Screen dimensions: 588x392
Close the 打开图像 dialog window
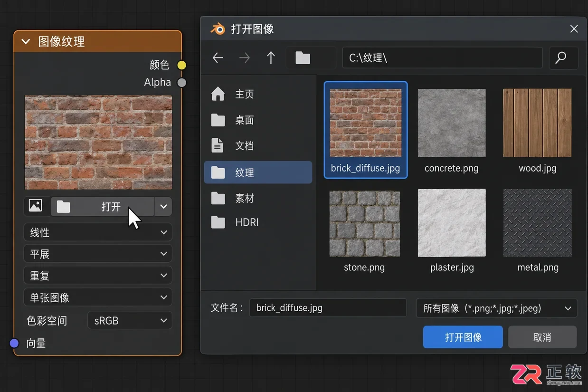pyautogui.click(x=574, y=29)
